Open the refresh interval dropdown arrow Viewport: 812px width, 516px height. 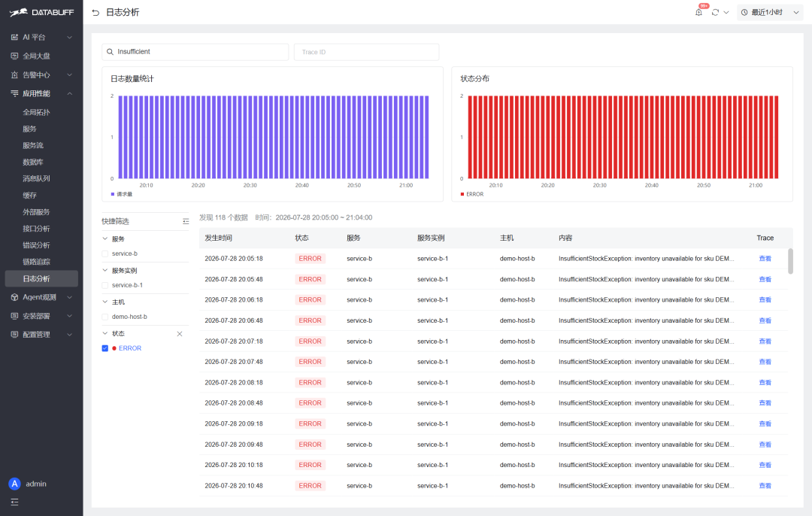pos(726,13)
